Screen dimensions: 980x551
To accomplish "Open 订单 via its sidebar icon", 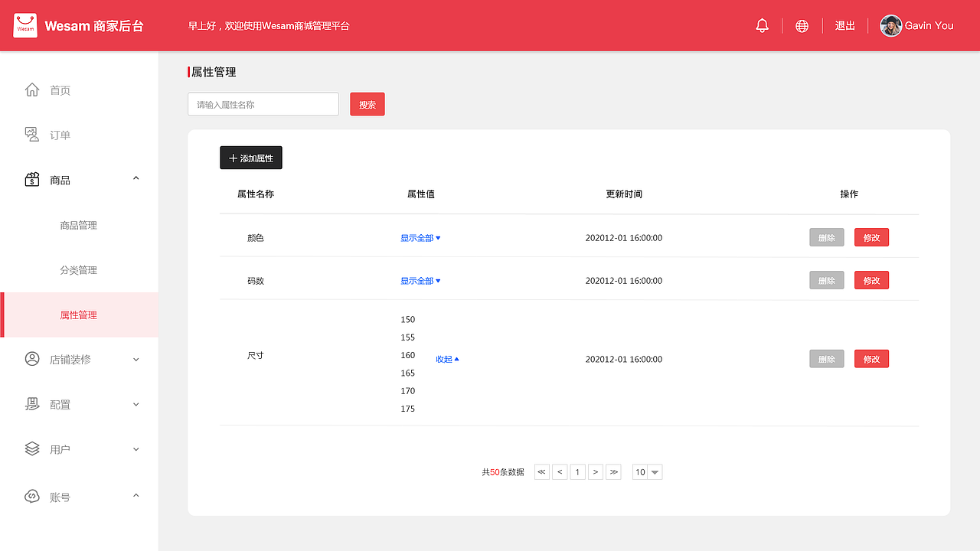I will (x=31, y=134).
